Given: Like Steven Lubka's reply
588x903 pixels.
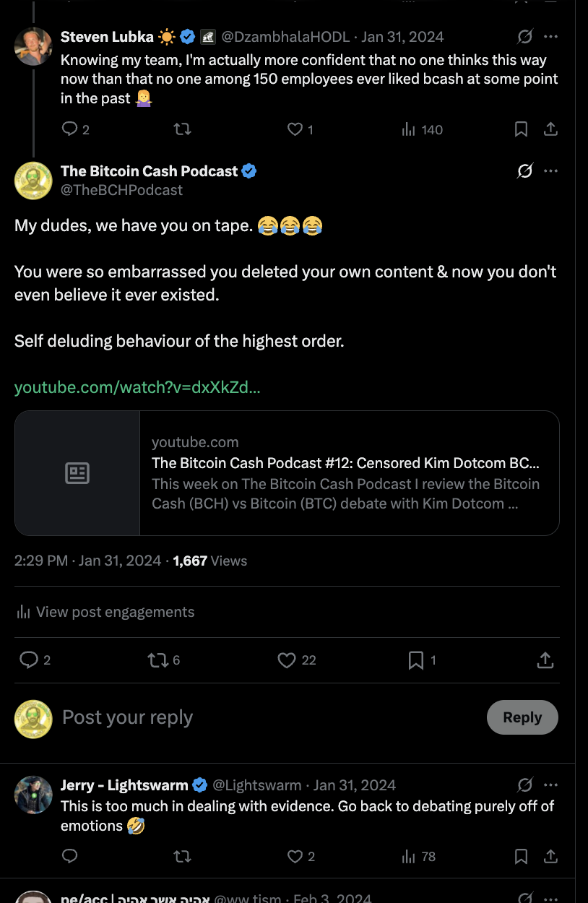Looking at the screenshot, I should pyautogui.click(x=295, y=129).
